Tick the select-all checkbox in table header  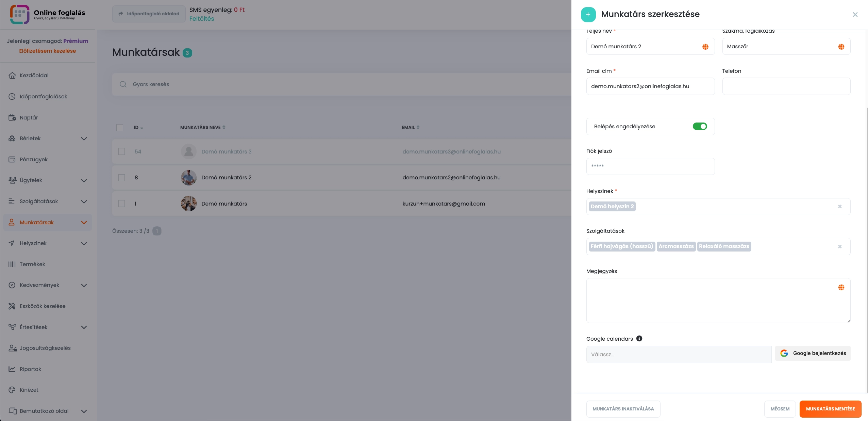click(x=120, y=128)
